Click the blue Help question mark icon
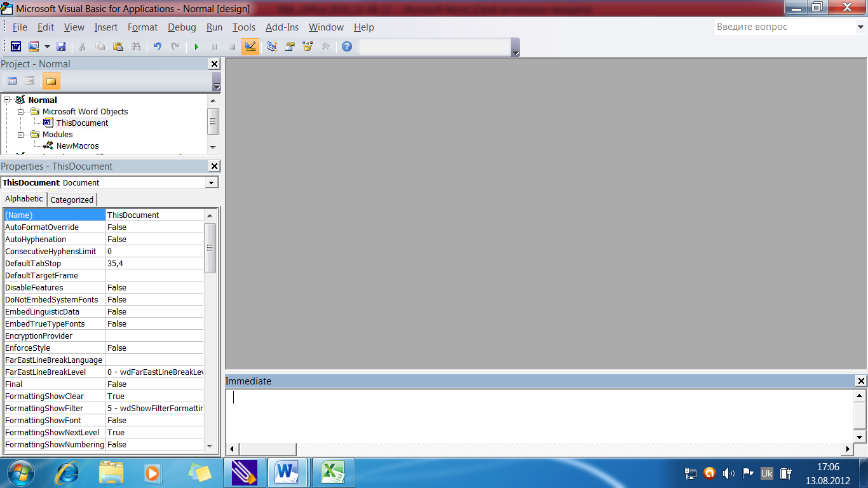 pyautogui.click(x=346, y=46)
